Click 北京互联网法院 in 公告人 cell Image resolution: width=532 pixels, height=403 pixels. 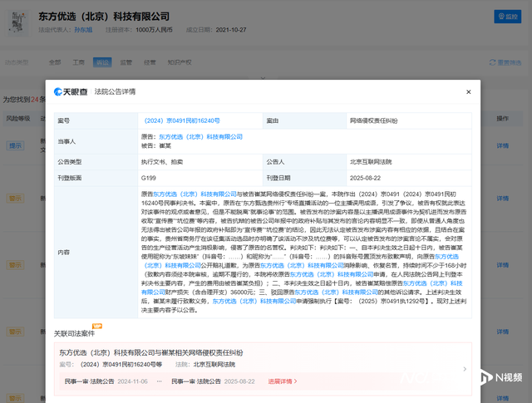click(x=371, y=162)
